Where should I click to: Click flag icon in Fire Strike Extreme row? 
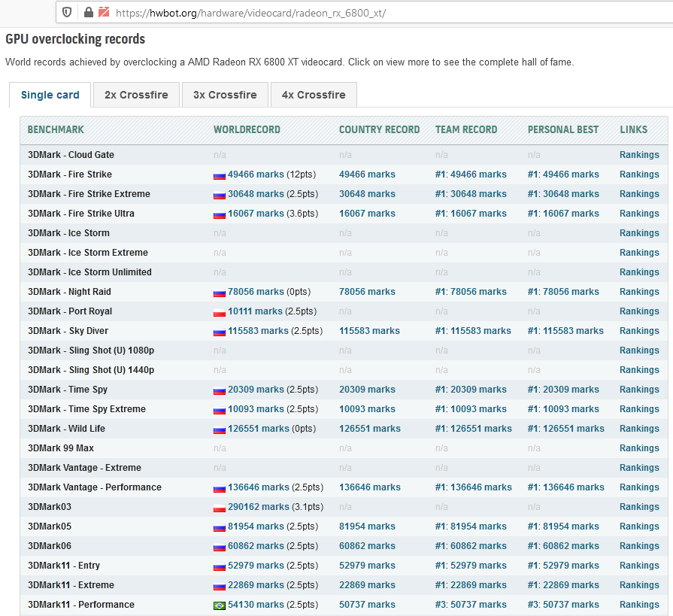(220, 195)
